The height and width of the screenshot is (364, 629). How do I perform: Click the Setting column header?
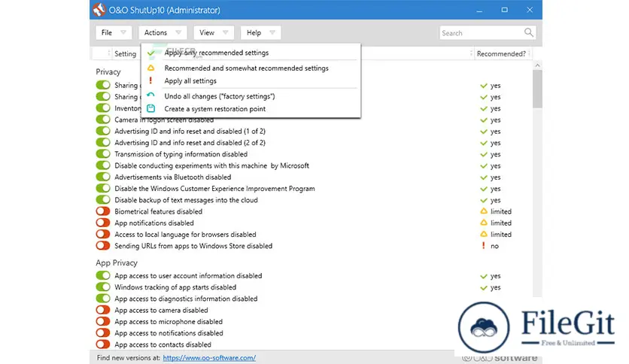coord(125,53)
